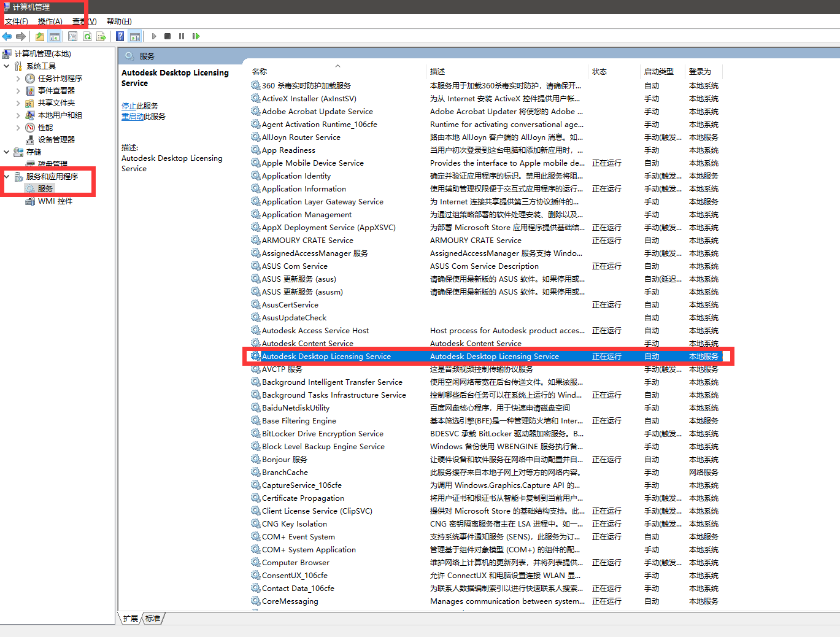Click the Pause Service toolbar icon

[182, 36]
